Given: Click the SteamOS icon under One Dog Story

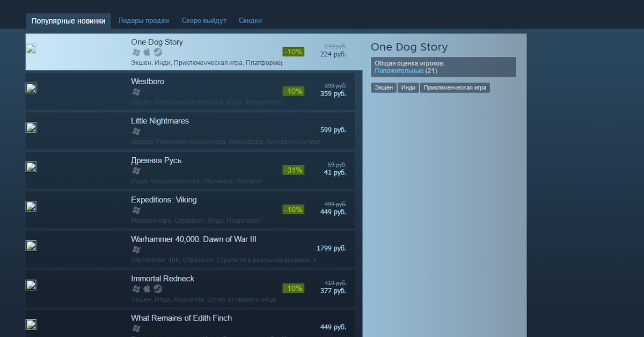Looking at the screenshot, I should coord(158,53).
